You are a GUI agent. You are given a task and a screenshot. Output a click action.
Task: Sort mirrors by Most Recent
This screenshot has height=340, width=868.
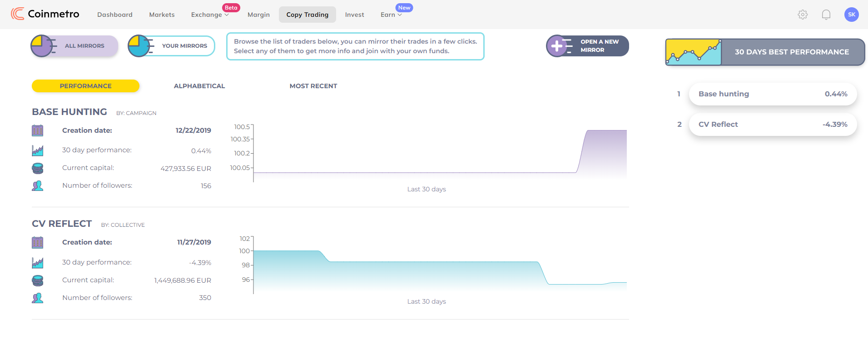tap(313, 86)
